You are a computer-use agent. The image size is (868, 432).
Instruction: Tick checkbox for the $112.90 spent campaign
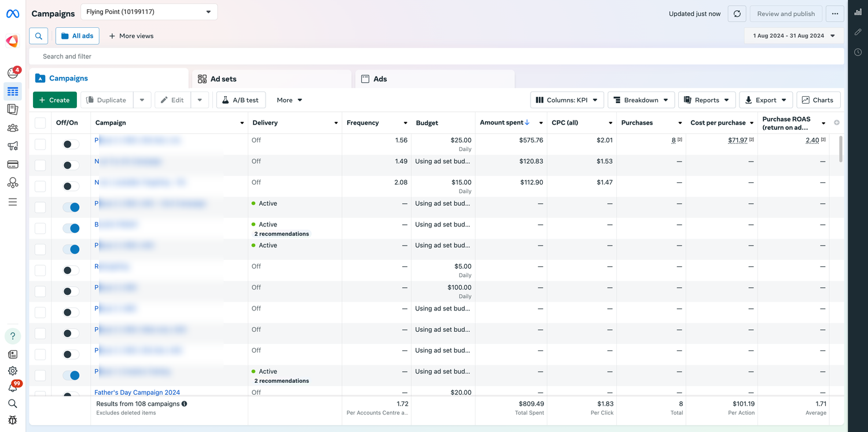tap(40, 186)
